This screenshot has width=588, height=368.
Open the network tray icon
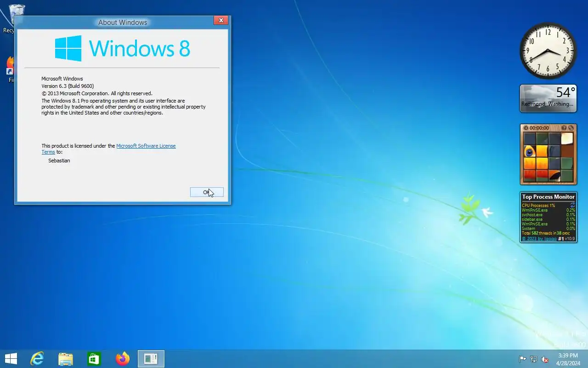[534, 359]
